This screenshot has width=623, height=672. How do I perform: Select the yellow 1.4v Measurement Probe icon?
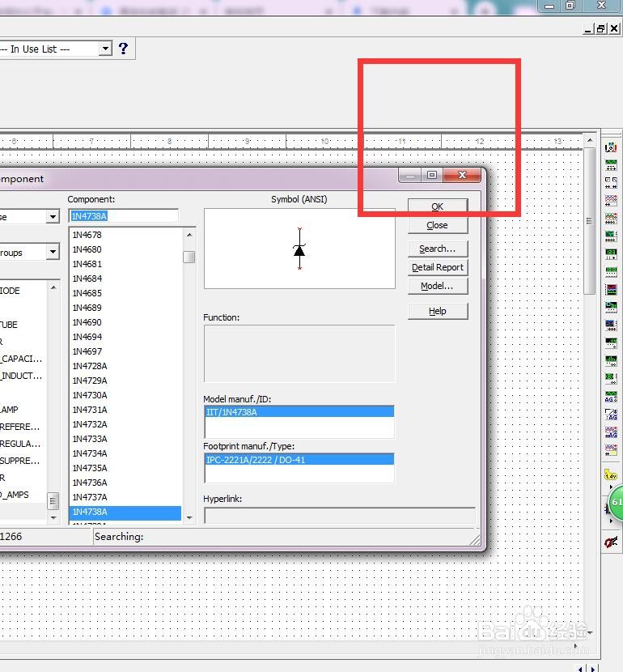610,474
